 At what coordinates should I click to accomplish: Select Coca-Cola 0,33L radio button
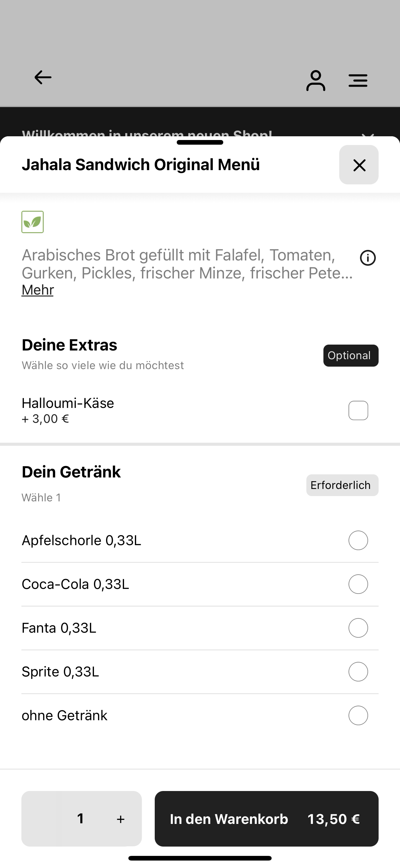pos(358,584)
